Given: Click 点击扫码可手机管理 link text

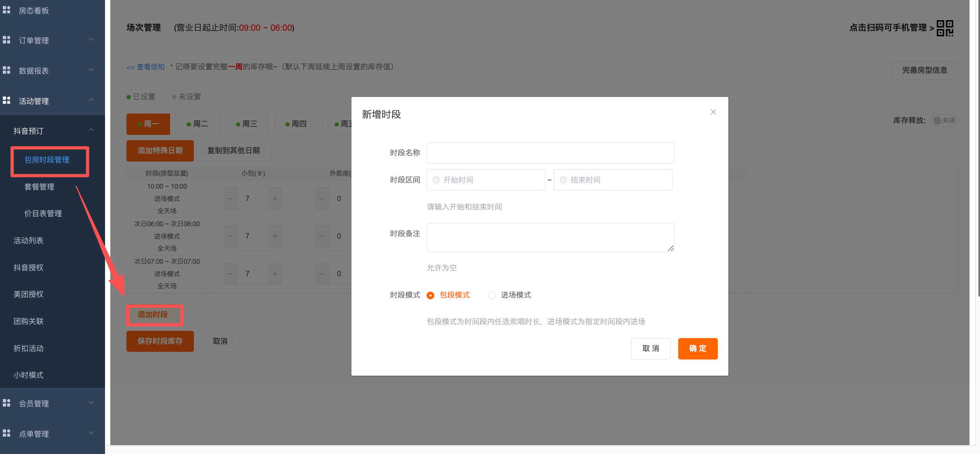Looking at the screenshot, I should tap(892, 28).
